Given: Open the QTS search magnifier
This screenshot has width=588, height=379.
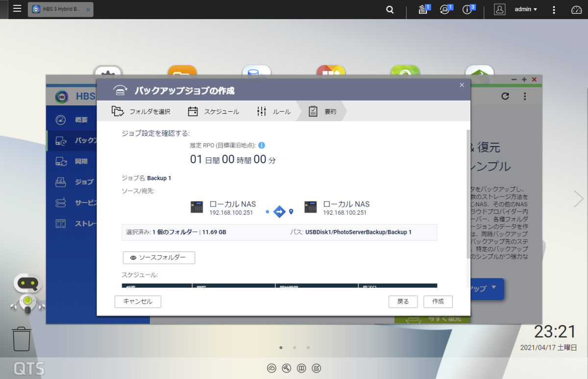Looking at the screenshot, I should pos(390,9).
